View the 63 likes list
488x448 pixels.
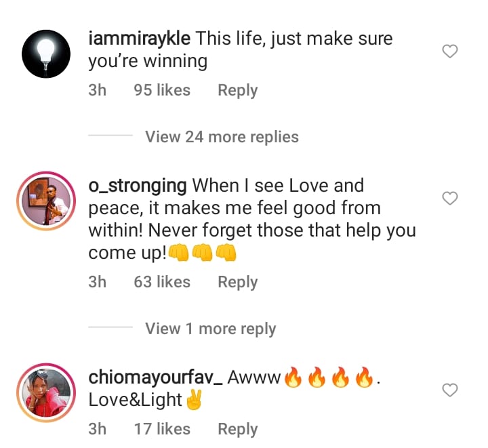(x=162, y=282)
